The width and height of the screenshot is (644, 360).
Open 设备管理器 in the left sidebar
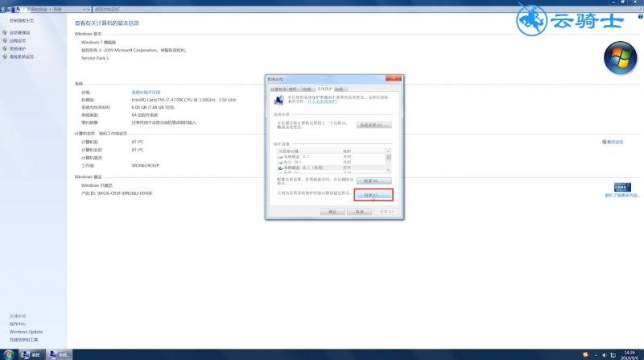(19, 32)
